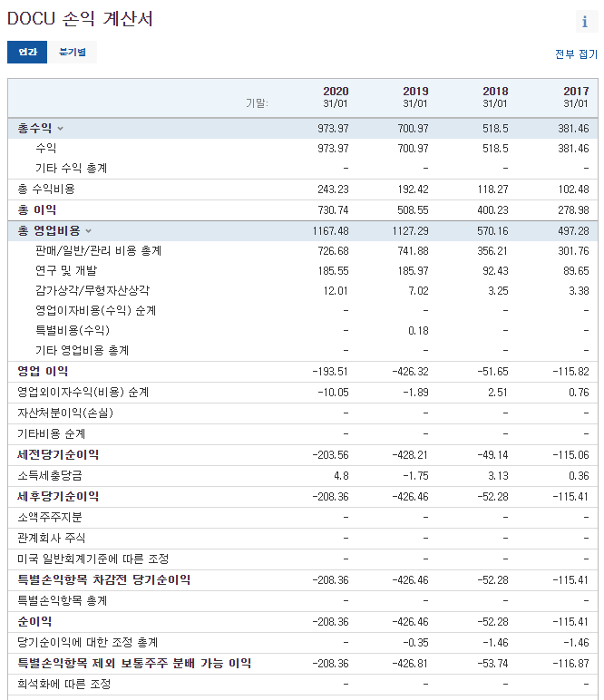Screen dimensions: 604x700
Task: Select the 2017 31/01 column header
Action: [576, 97]
